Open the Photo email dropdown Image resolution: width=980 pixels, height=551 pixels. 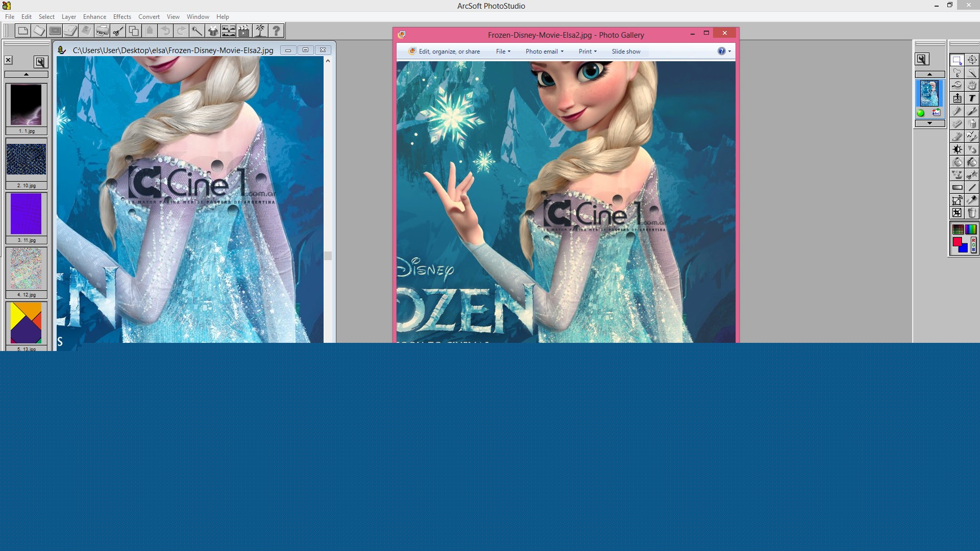[545, 52]
